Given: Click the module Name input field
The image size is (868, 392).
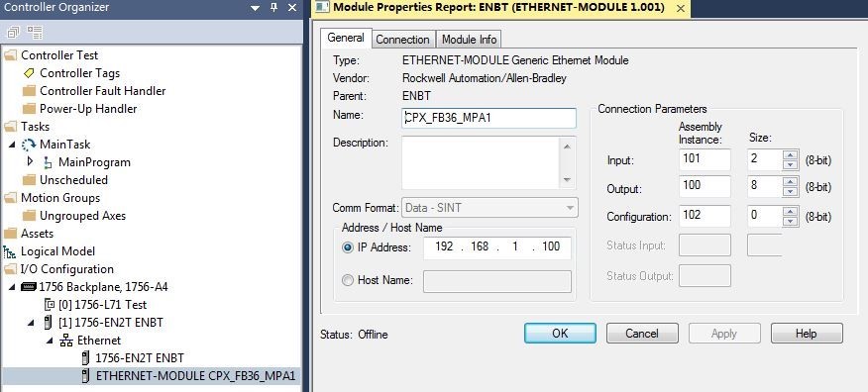Looking at the screenshot, I should click(x=488, y=118).
